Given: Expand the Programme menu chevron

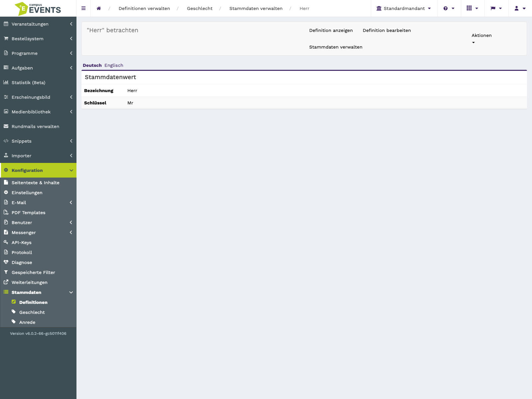Looking at the screenshot, I should (71, 53).
